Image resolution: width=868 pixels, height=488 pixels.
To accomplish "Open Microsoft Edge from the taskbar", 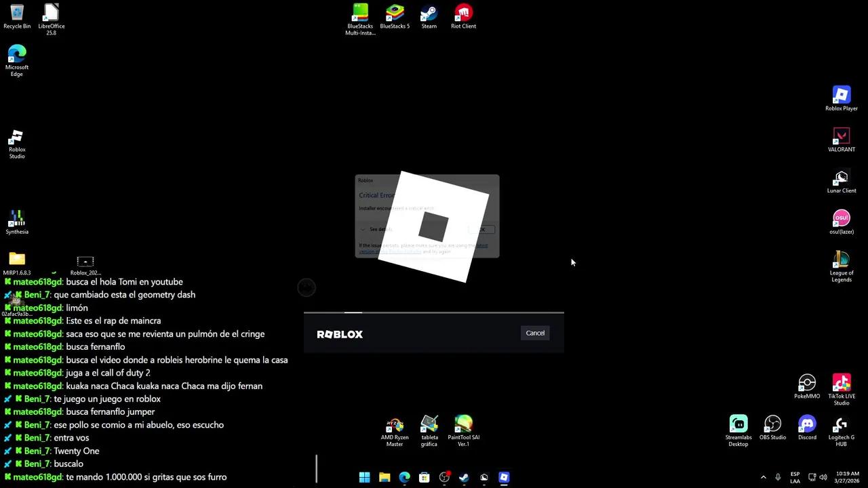I will [x=404, y=477].
